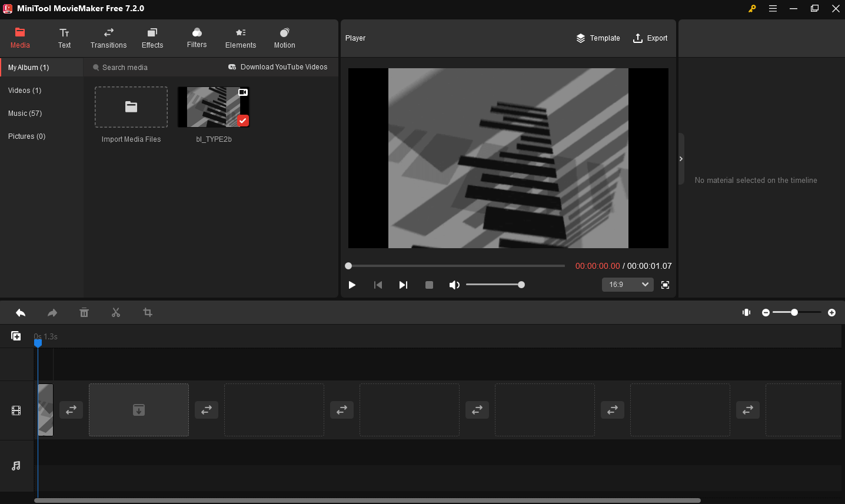Viewport: 845px width, 504px height.
Task: Open the Media tab
Action: [20, 38]
